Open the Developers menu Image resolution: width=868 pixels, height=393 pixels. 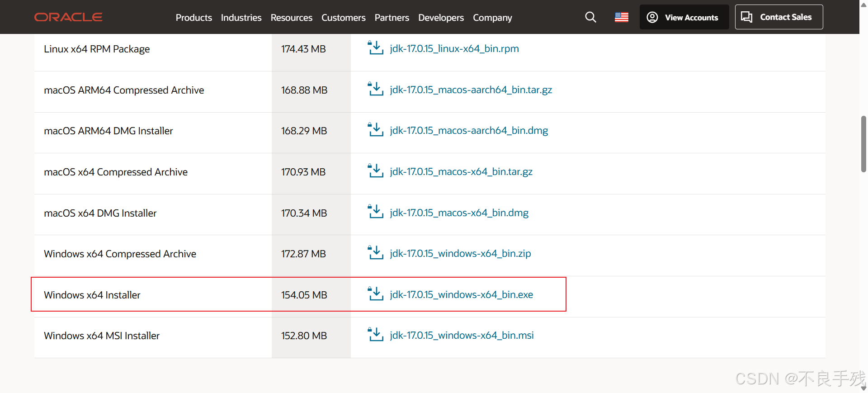coord(441,18)
